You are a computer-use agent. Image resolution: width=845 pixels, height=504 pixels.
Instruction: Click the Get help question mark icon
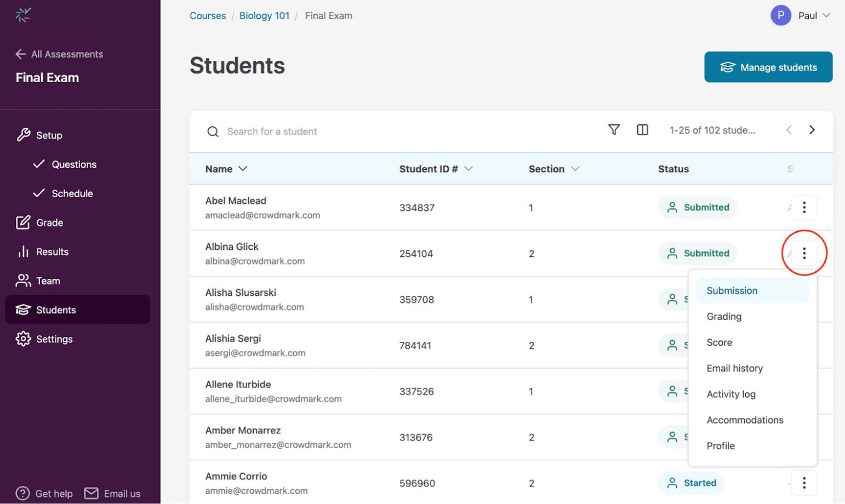(22, 493)
